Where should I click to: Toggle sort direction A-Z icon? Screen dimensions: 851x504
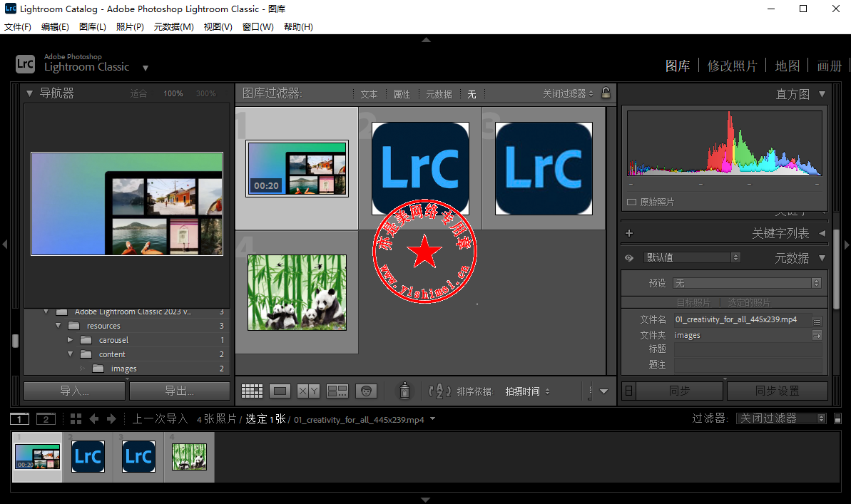[x=439, y=391]
